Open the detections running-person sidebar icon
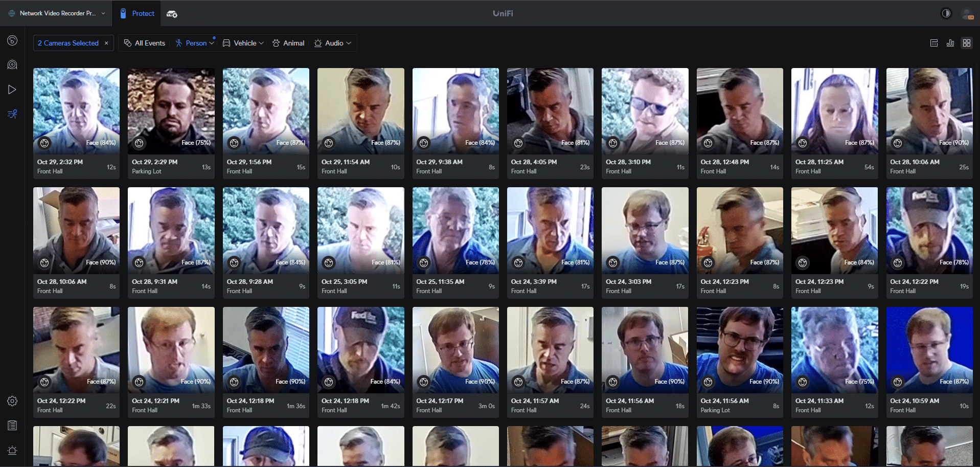Viewport: 980px width, 467px height. [12, 114]
